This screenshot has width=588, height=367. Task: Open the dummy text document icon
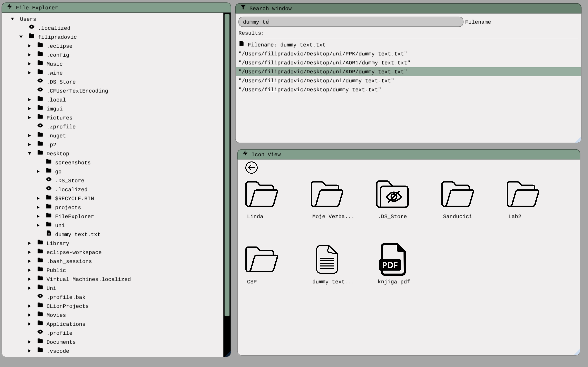[327, 259]
